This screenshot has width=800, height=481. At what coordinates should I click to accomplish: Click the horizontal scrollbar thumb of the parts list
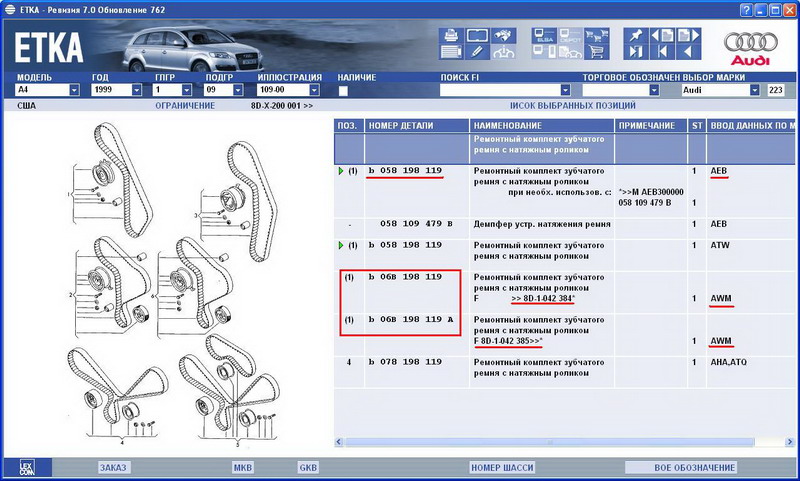(549, 442)
